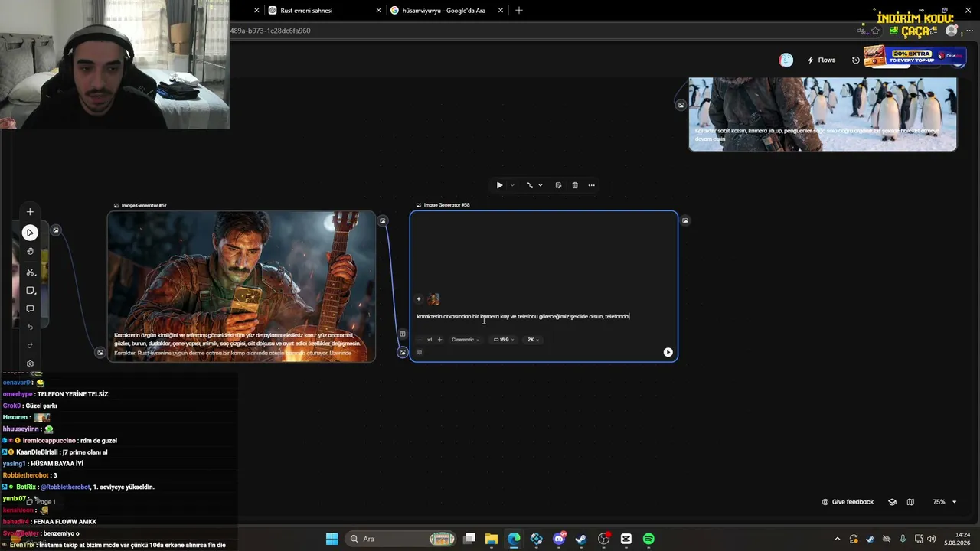Image resolution: width=980 pixels, height=551 pixels.
Task: Redo the last canvas action
Action: 30,346
